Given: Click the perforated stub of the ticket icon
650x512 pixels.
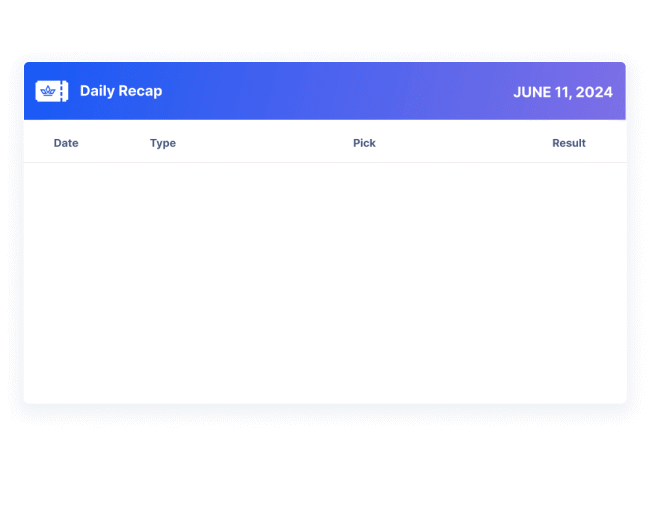Looking at the screenshot, I should tap(64, 91).
